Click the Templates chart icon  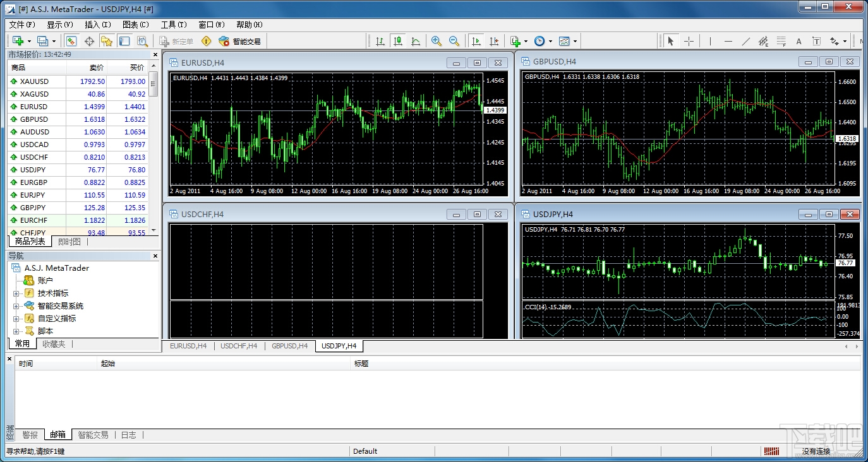564,41
